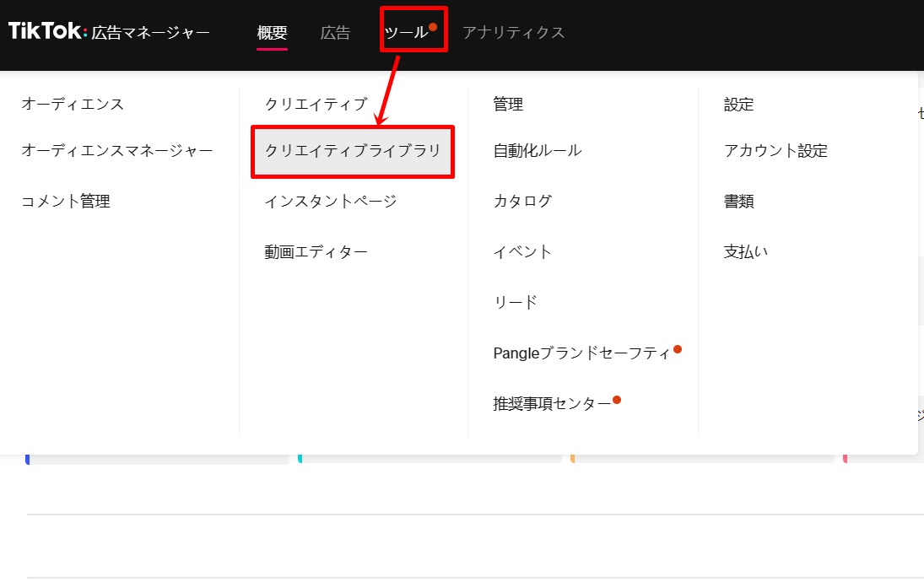Open Pangleブランドセーフティ

(x=581, y=353)
